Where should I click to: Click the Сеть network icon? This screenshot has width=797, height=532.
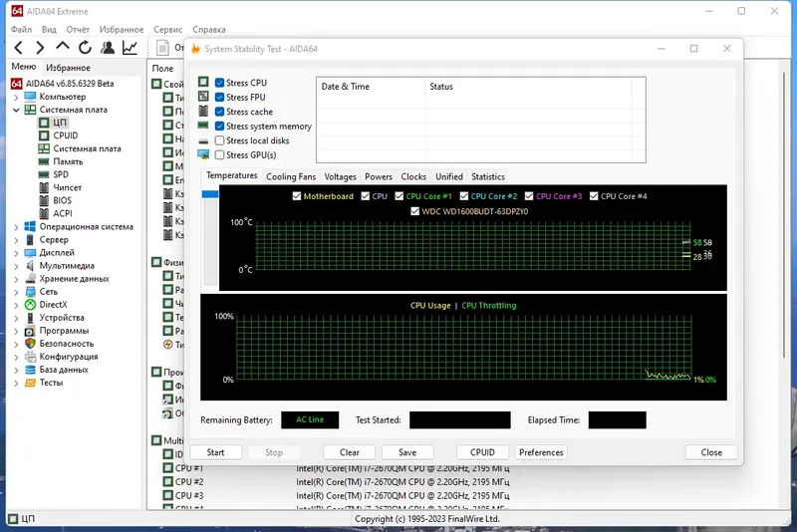tap(31, 292)
